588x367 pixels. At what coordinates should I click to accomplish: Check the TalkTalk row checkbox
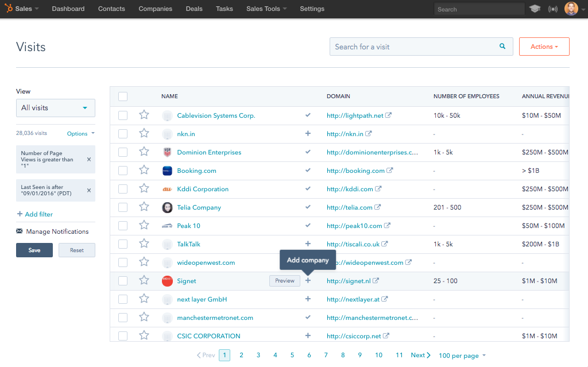pyautogui.click(x=122, y=244)
